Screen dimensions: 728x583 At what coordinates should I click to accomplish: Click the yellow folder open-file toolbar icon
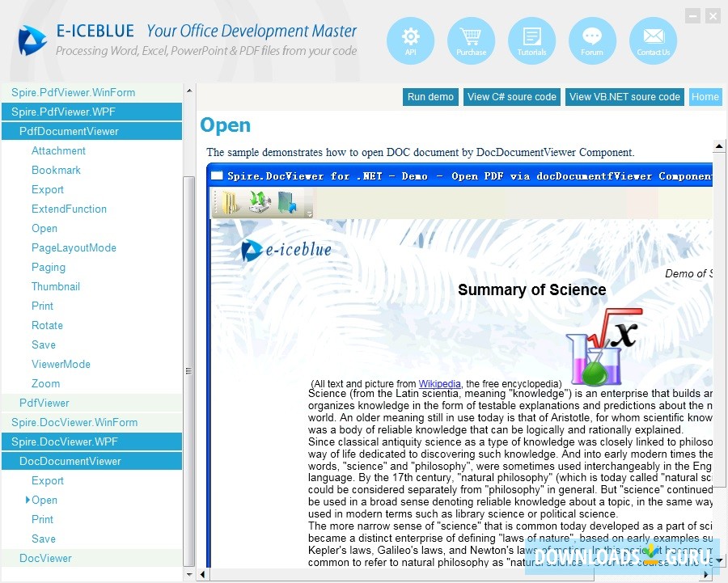(231, 203)
